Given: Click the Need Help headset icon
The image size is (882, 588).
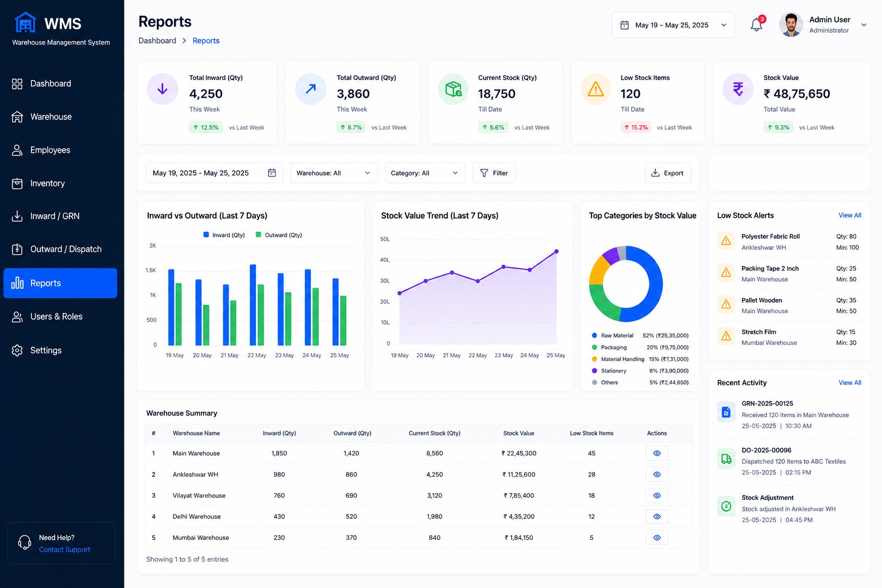Looking at the screenshot, I should coord(25,543).
